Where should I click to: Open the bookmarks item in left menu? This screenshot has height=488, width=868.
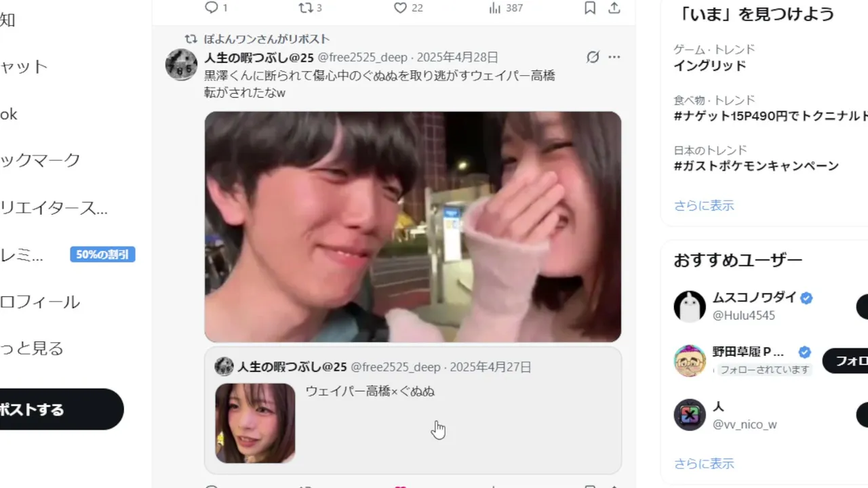pos(41,161)
